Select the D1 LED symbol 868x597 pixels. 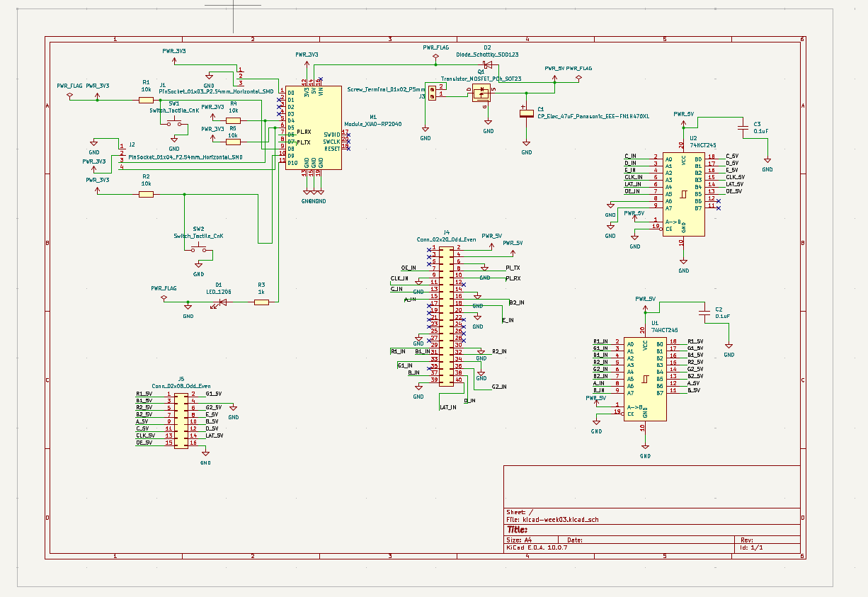coord(222,302)
